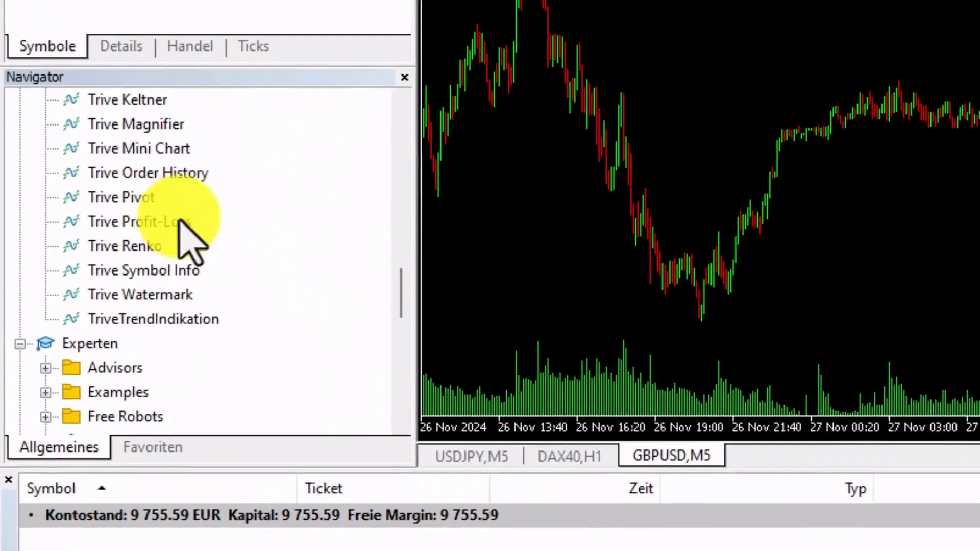
Task: Select TriveTrendIndikation label
Action: [x=153, y=319]
